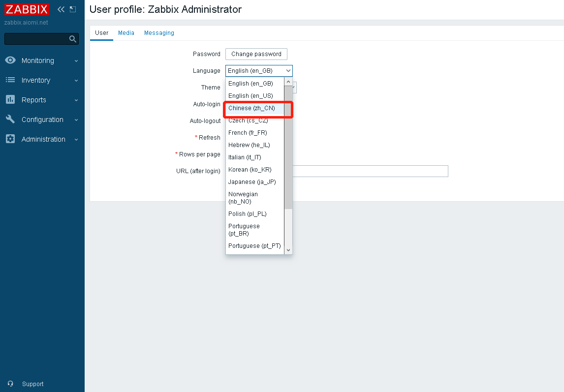564x392 pixels.
Task: Switch to the Messaging tab
Action: tap(159, 33)
